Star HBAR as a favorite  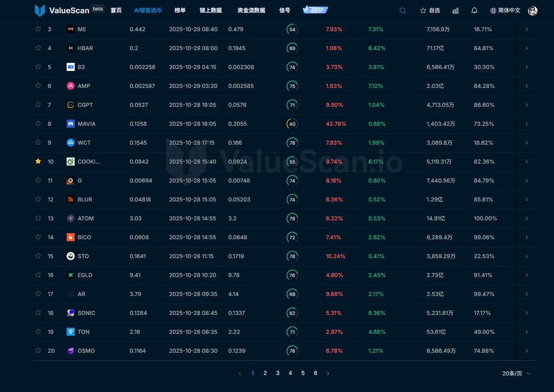[38, 48]
